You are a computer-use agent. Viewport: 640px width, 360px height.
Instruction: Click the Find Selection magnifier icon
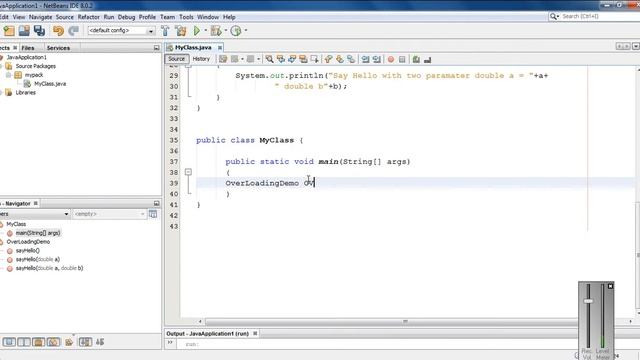pyautogui.click(x=269, y=60)
